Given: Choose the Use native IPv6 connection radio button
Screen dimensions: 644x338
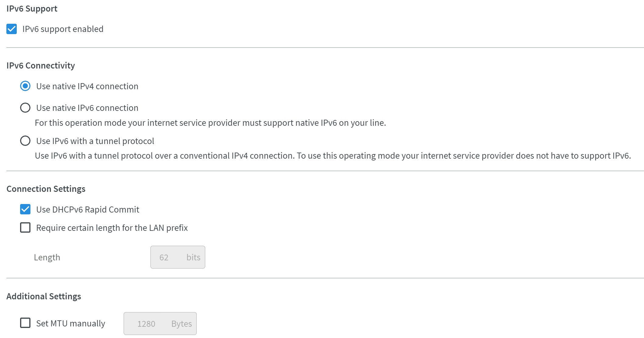Looking at the screenshot, I should tap(25, 108).
